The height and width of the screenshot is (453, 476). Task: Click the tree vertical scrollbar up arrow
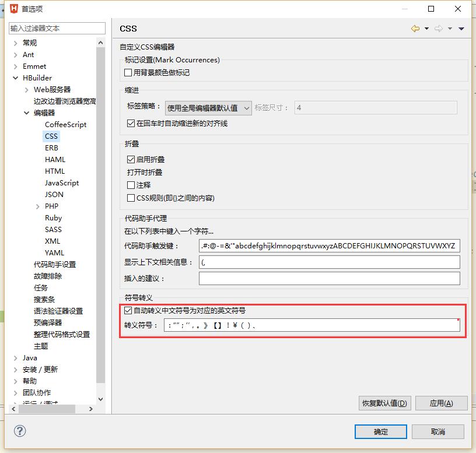100,43
